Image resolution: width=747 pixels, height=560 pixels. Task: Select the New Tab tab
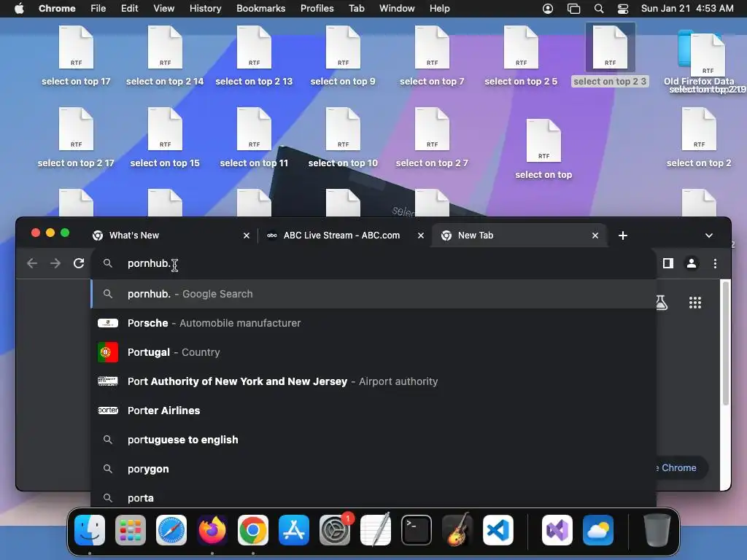(519, 236)
